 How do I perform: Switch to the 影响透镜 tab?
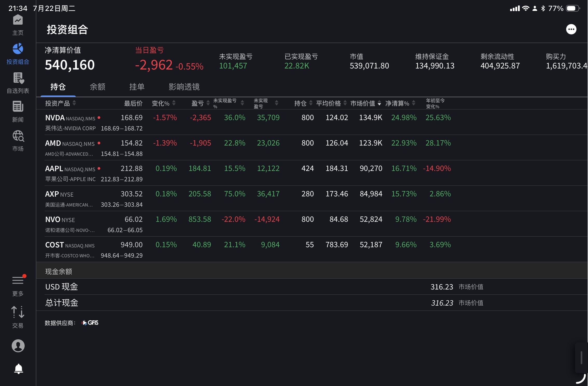coord(184,87)
